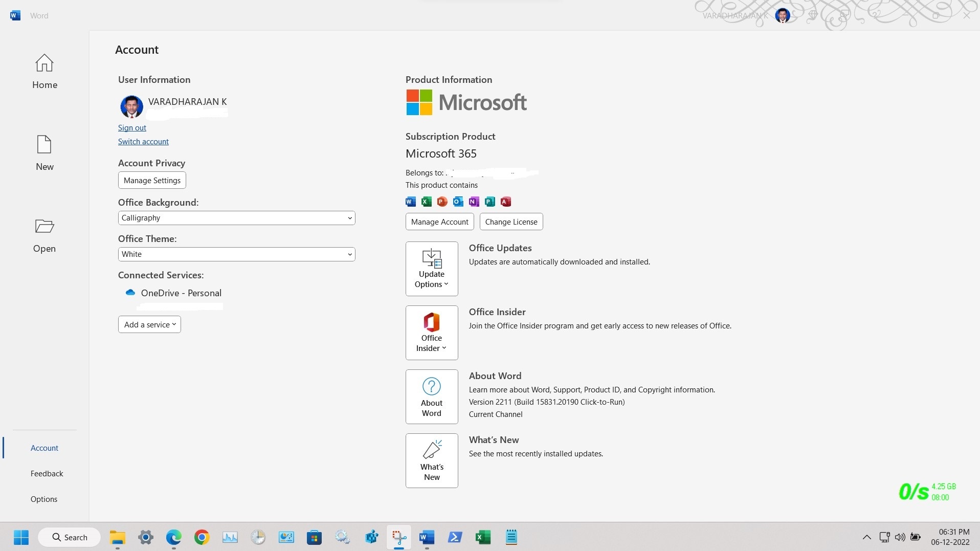Image resolution: width=980 pixels, height=551 pixels.
Task: Click the Access icon in product contents row
Action: [506, 202]
